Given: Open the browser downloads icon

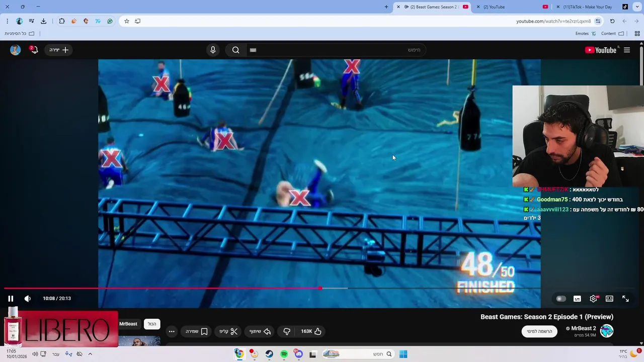Looking at the screenshot, I should 43,21.
